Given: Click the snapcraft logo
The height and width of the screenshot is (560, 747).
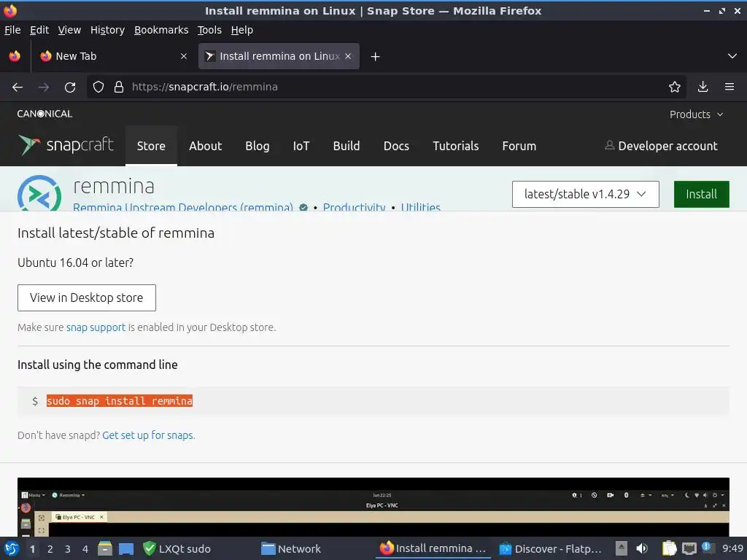Looking at the screenshot, I should [x=66, y=145].
